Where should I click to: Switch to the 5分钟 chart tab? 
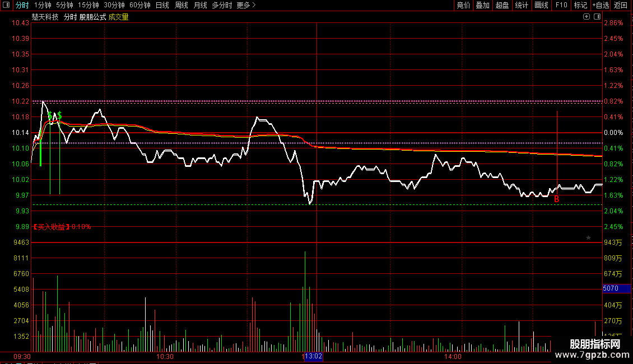[64, 5]
